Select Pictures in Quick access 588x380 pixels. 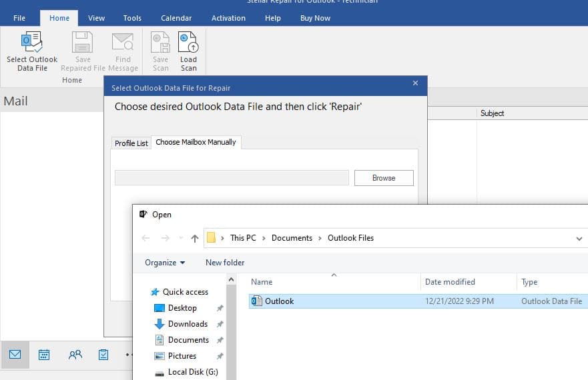click(182, 356)
